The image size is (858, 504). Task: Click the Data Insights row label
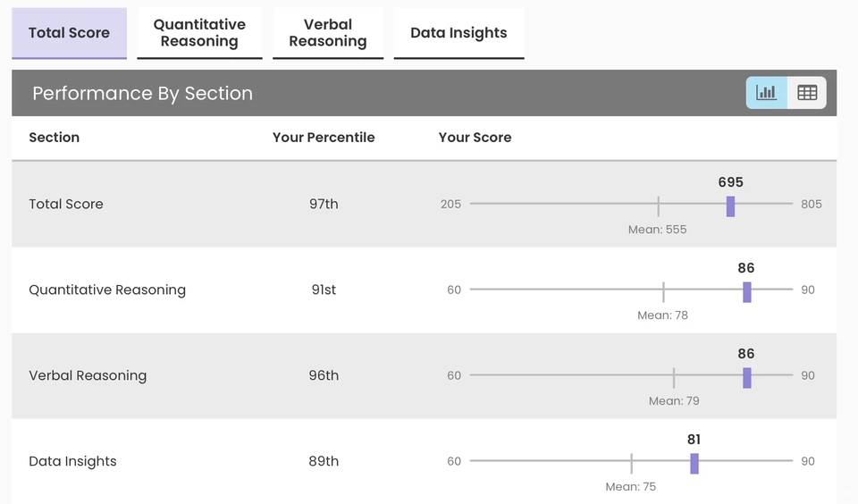(72, 461)
